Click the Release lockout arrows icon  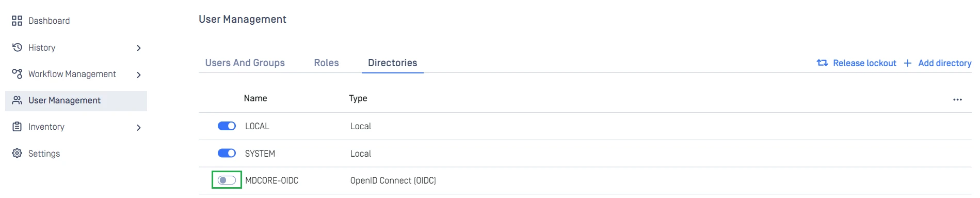tap(822, 63)
